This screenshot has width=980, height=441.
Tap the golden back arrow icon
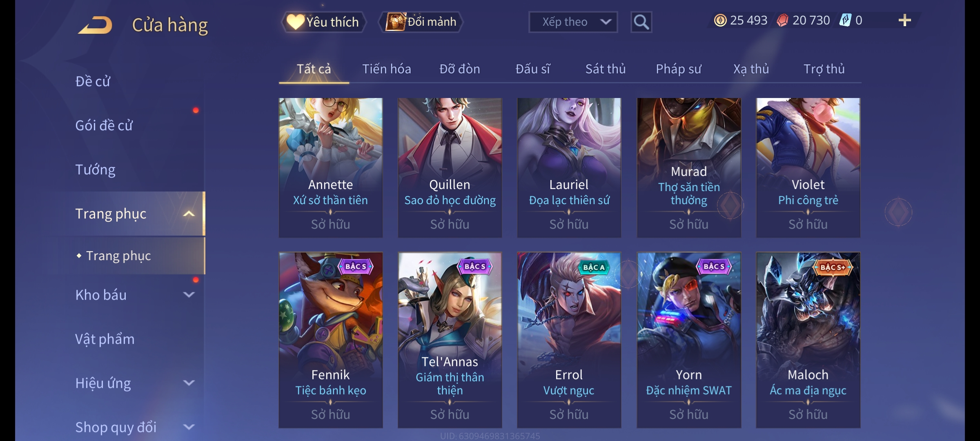pyautogui.click(x=95, y=25)
